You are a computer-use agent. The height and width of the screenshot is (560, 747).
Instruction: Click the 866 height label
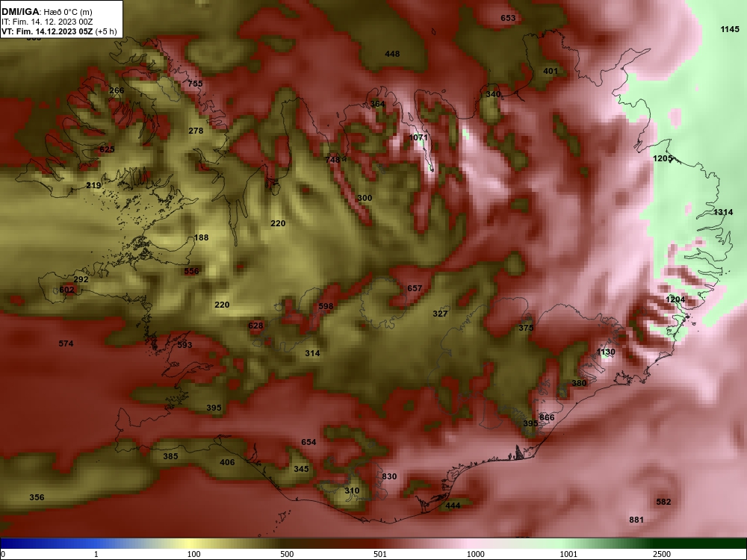pyautogui.click(x=547, y=417)
